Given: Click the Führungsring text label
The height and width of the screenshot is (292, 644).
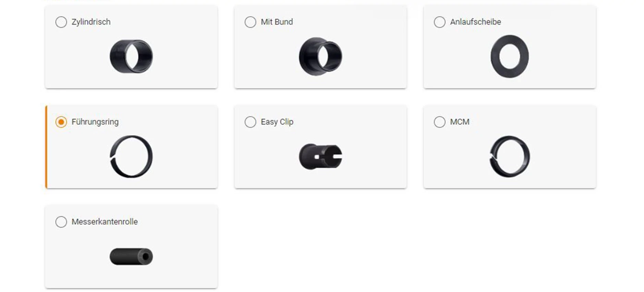Looking at the screenshot, I should pyautogui.click(x=95, y=122).
